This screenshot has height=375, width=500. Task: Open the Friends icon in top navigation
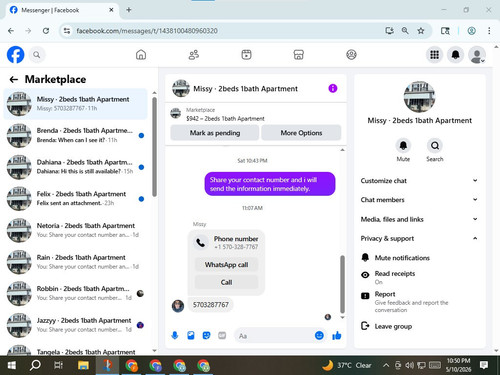tap(194, 55)
